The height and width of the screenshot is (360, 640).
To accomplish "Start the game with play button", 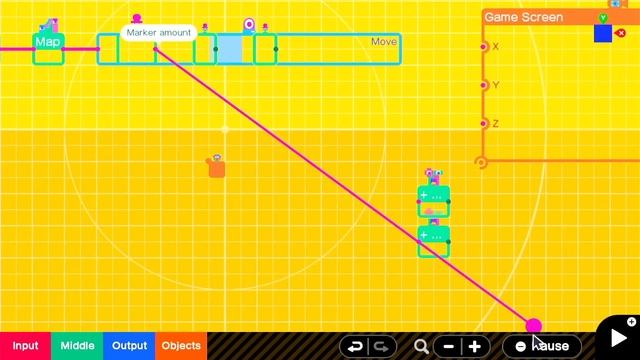I will [618, 338].
